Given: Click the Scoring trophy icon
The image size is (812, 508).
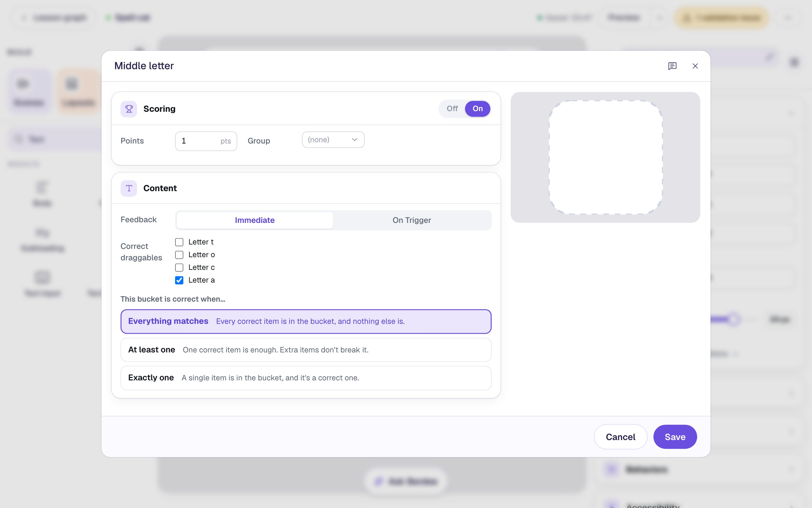Looking at the screenshot, I should (x=129, y=109).
